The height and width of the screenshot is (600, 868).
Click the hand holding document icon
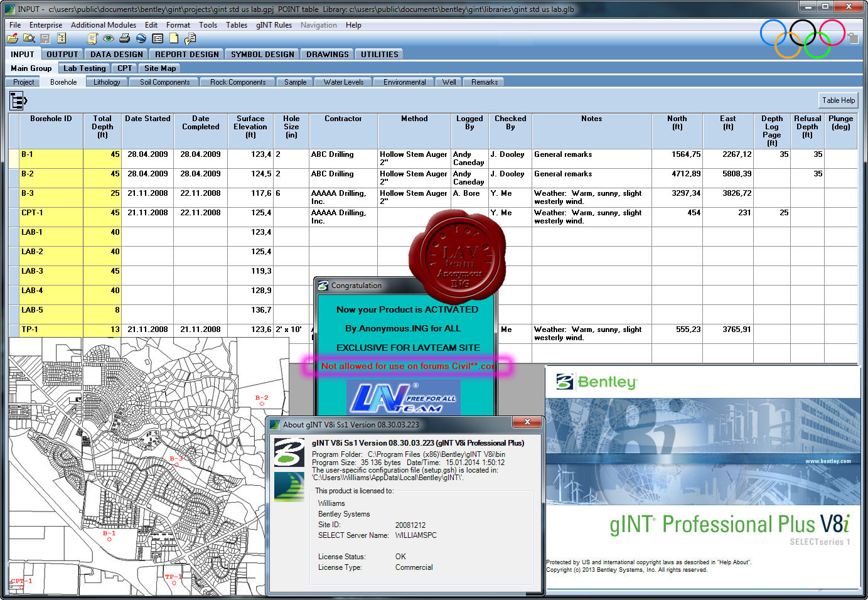pyautogui.click(x=190, y=38)
